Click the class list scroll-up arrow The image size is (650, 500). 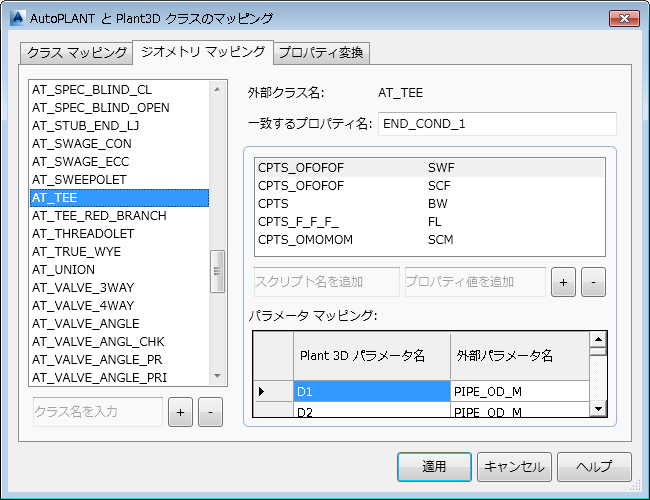point(217,89)
